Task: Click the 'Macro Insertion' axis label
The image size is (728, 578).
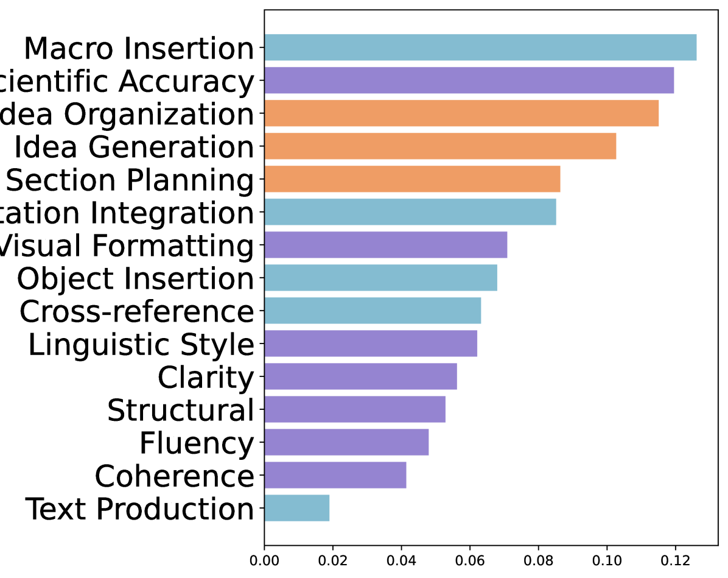Action: click(x=139, y=49)
